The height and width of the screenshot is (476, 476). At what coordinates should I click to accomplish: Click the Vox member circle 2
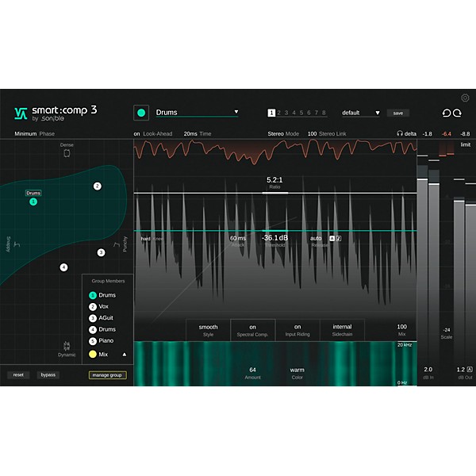93,306
